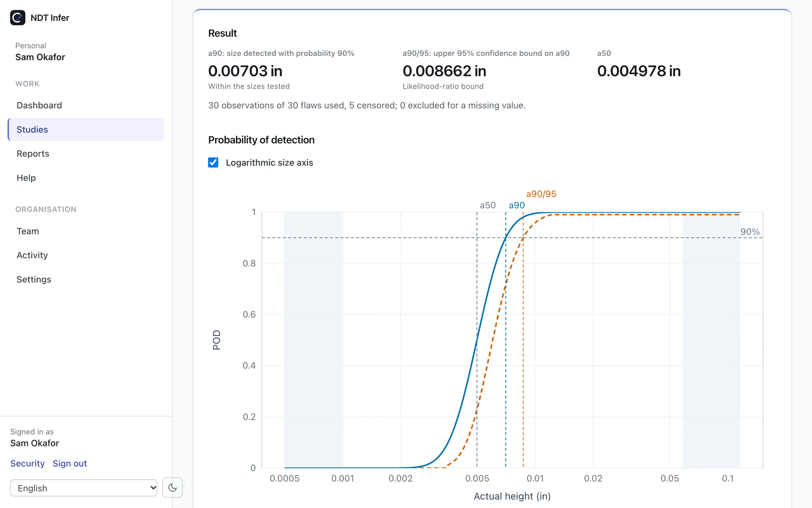Open the Dashboard page
Screen dimensions: 812x508
click(86, 105)
